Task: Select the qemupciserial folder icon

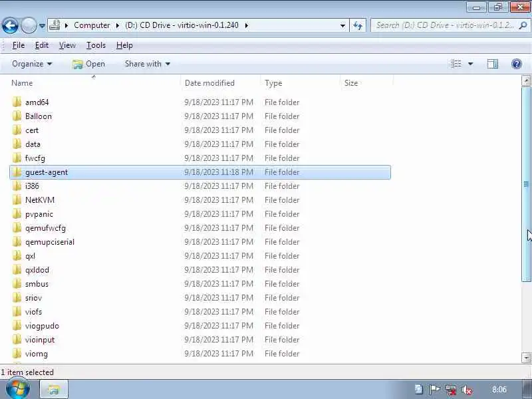Action: click(17, 241)
